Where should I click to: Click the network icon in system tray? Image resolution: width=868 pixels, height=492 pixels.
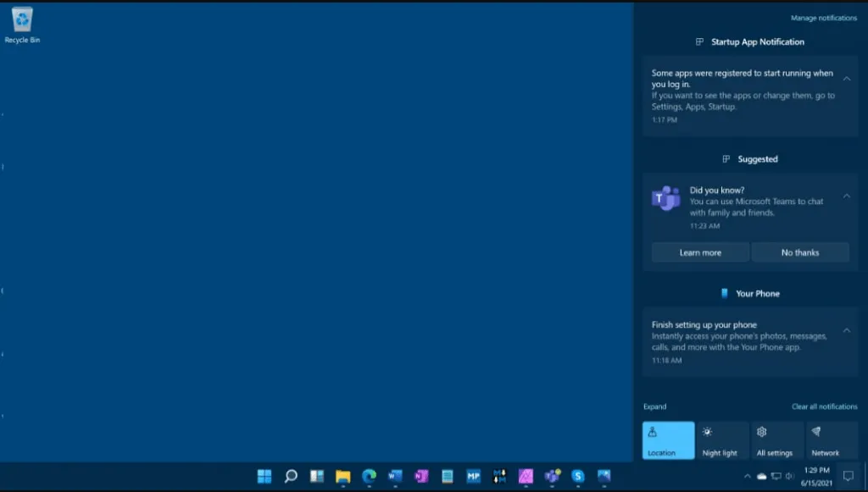pyautogui.click(x=776, y=476)
